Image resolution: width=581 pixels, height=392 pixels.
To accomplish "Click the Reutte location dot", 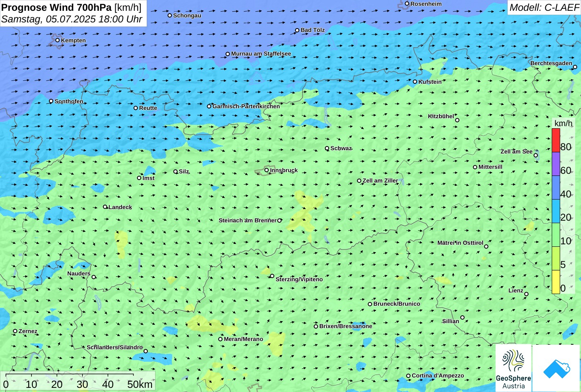I will point(136,108).
